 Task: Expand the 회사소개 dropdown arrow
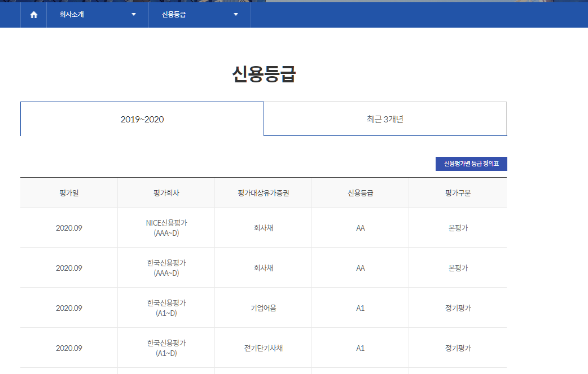[x=134, y=15]
